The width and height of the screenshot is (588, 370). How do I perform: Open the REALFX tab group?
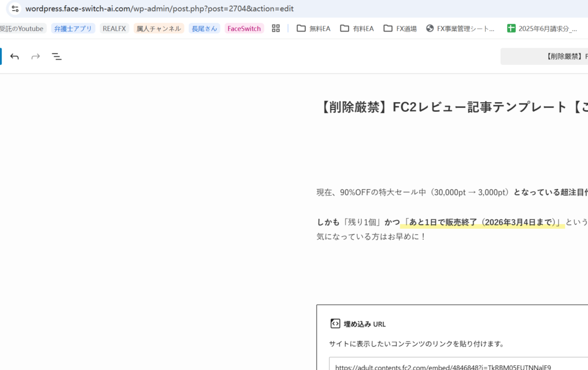[x=114, y=28]
